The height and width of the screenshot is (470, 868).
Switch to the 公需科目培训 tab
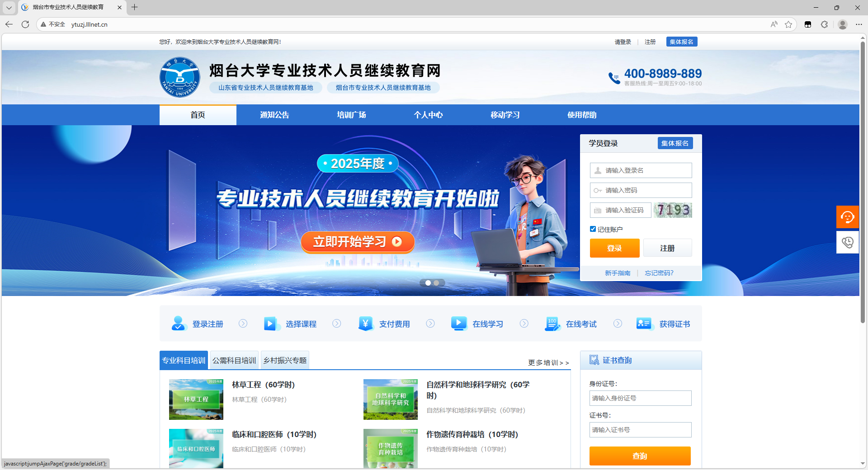pyautogui.click(x=234, y=360)
